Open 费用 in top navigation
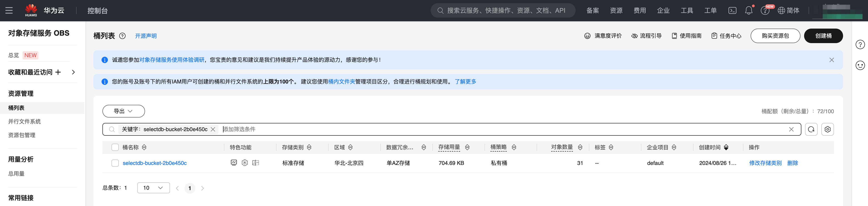 tap(640, 10)
